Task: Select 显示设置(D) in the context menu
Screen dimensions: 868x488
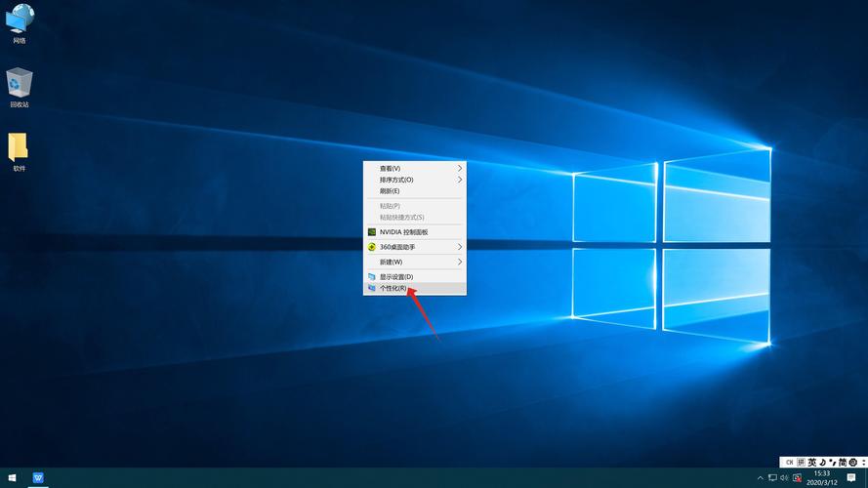Action: tap(395, 276)
